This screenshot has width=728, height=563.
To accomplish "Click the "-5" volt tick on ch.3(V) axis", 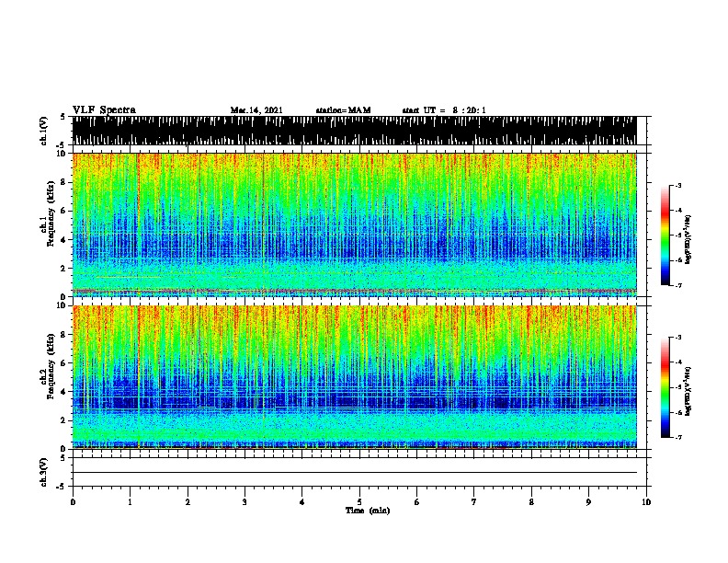I will pyautogui.click(x=62, y=487).
